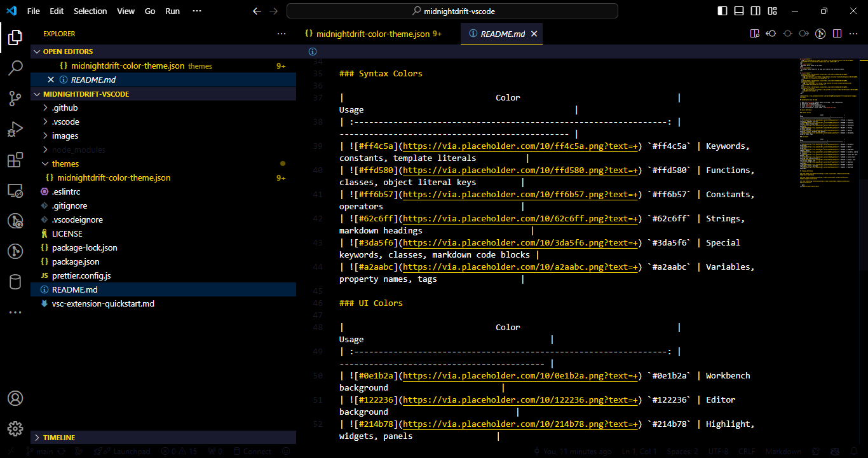Open the LICENSE file
Image resolution: width=868 pixels, height=458 pixels.
(x=163, y=233)
